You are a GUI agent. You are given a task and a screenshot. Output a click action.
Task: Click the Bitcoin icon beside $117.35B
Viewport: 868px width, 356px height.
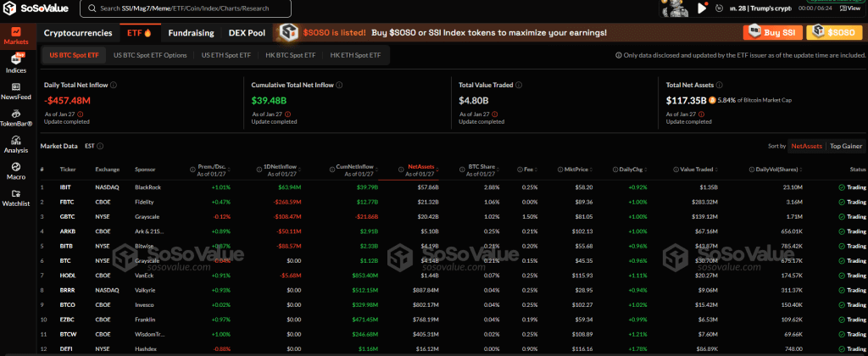[x=712, y=101]
